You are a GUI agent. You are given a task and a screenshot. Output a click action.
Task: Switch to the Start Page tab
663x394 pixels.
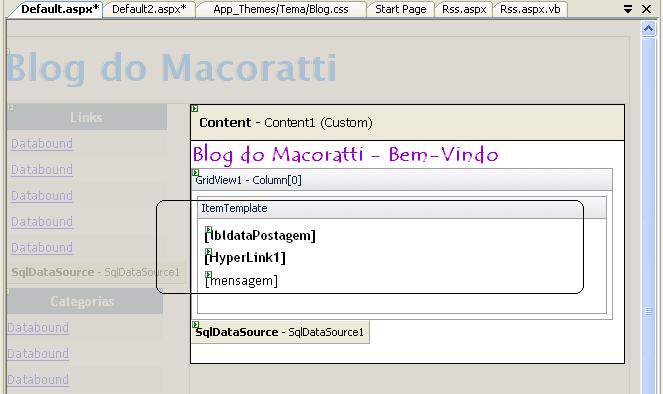(x=400, y=9)
